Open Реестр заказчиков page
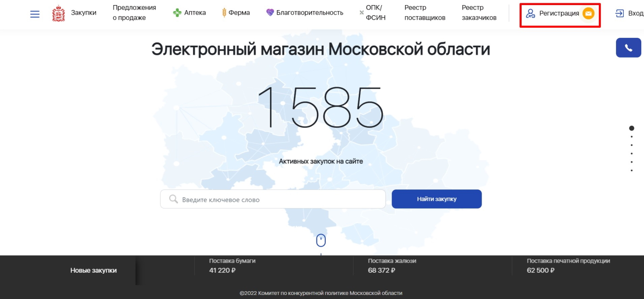 [479, 13]
